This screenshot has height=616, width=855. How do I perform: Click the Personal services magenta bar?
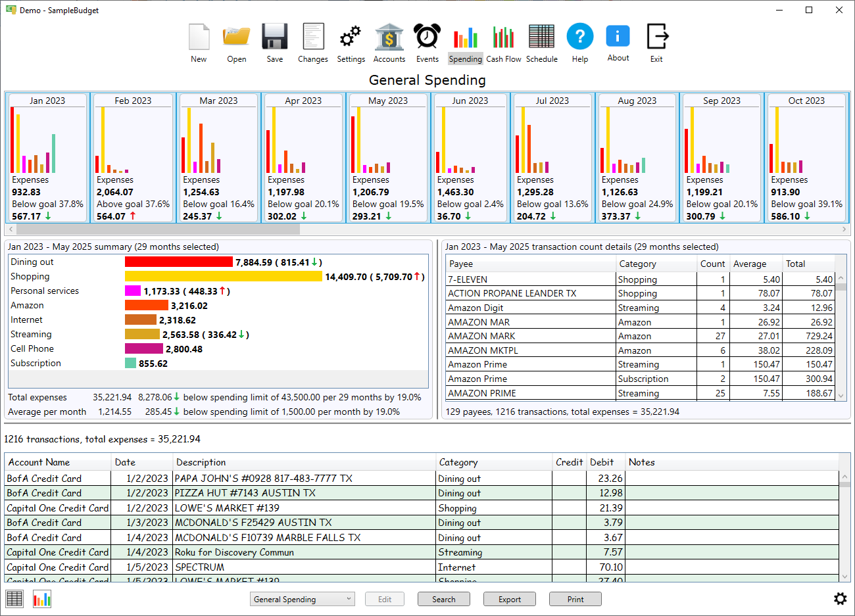[x=133, y=291]
